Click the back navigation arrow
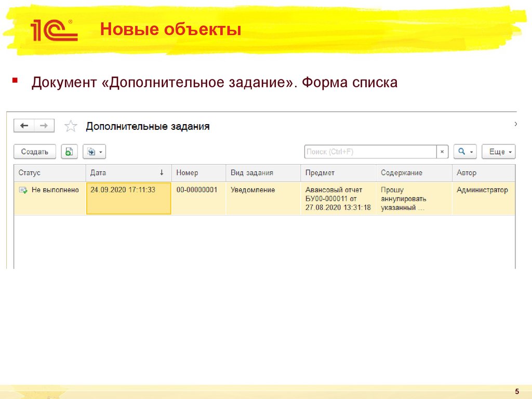The image size is (532, 399). (24, 125)
